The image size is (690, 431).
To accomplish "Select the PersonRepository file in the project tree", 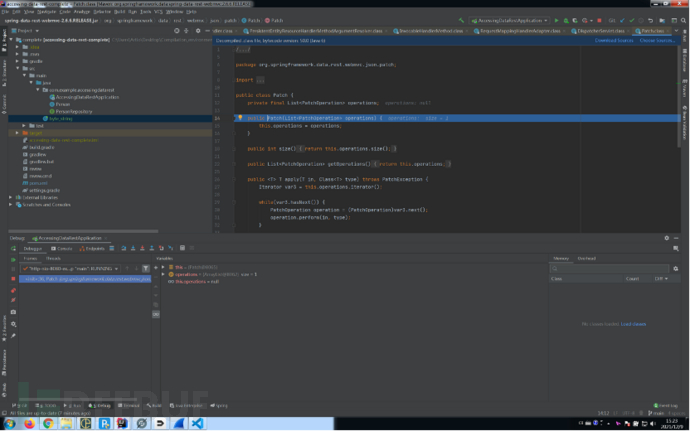I will coord(70,111).
